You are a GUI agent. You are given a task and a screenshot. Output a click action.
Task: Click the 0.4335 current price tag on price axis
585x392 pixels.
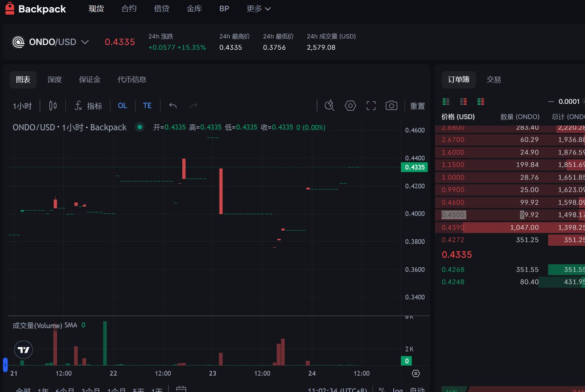pyautogui.click(x=414, y=167)
